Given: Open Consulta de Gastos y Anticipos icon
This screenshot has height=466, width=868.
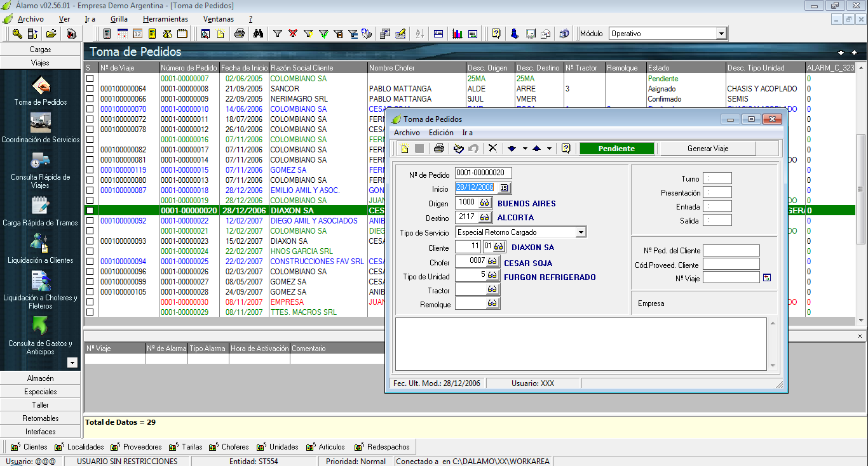Looking at the screenshot, I should coord(41,326).
